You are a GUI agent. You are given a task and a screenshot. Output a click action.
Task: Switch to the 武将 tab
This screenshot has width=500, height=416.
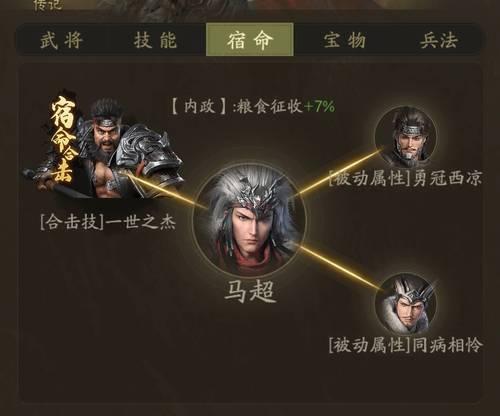click(61, 41)
